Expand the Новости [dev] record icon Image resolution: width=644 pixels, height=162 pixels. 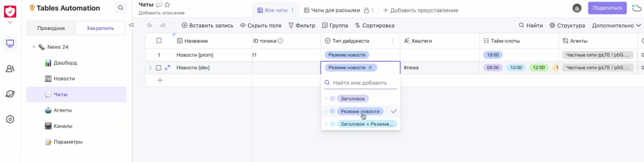[168, 67]
